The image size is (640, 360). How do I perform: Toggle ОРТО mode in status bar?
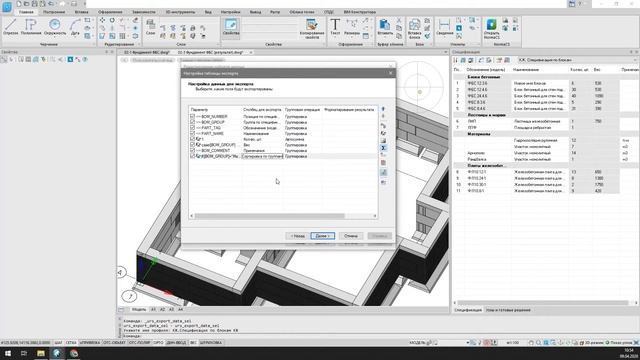point(158,342)
